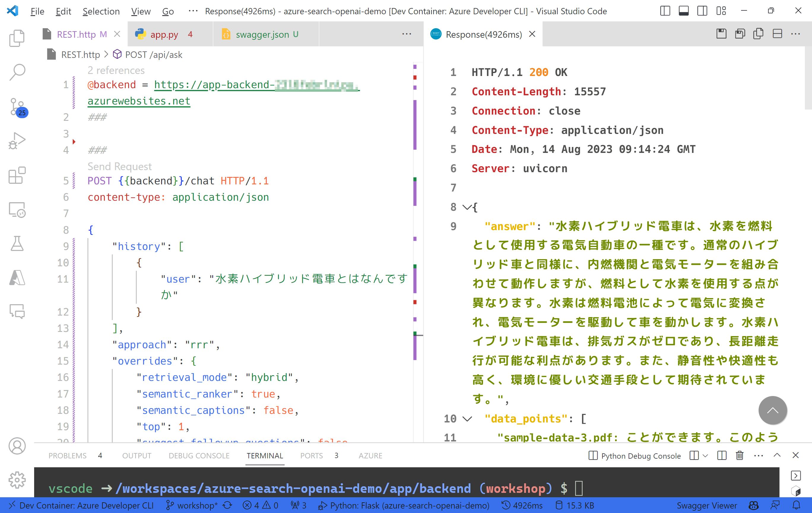The width and height of the screenshot is (812, 513).
Task: Click Send Request above the POST line
Action: click(119, 166)
